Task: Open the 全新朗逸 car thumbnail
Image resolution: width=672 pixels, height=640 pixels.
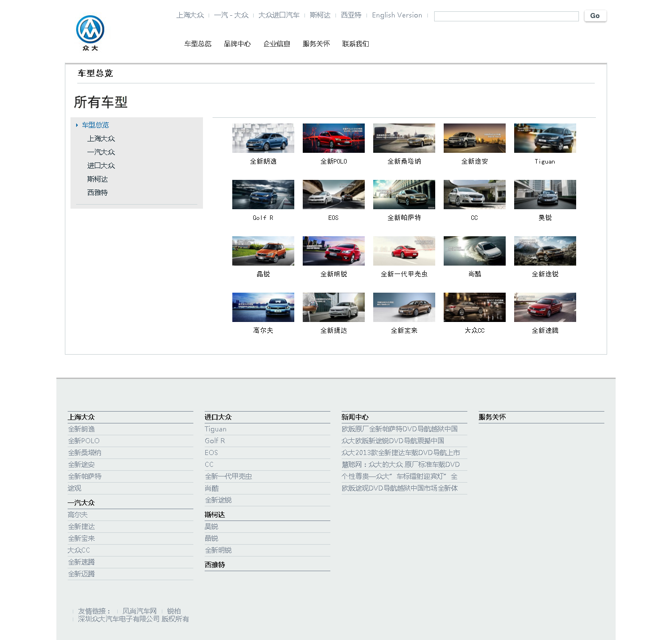Action: point(263,138)
